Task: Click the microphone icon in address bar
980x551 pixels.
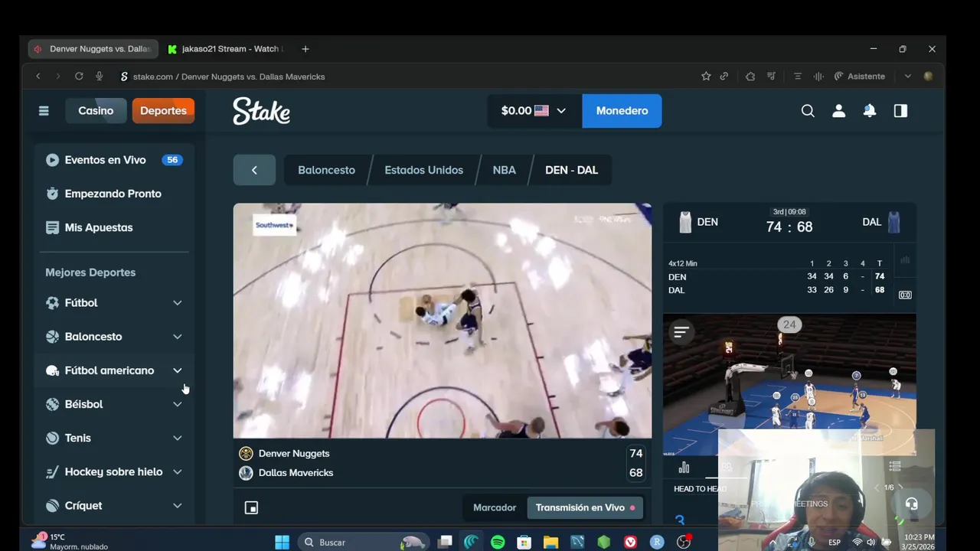Action: pyautogui.click(x=99, y=77)
